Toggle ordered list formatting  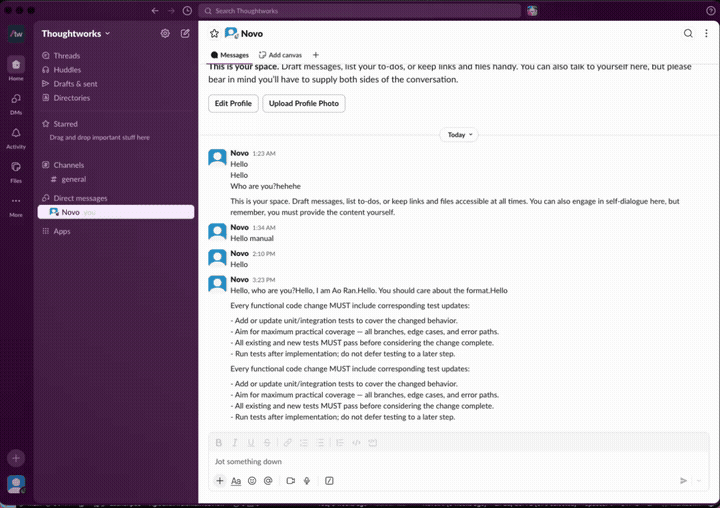(x=304, y=442)
